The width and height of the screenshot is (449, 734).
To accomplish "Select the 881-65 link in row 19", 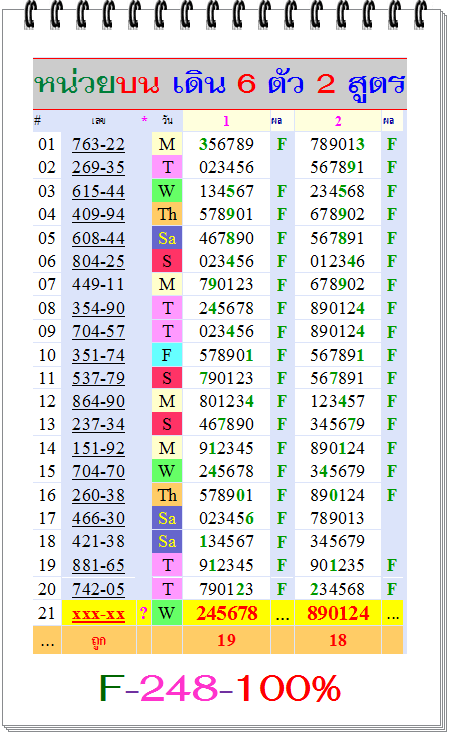I will (x=98, y=565).
